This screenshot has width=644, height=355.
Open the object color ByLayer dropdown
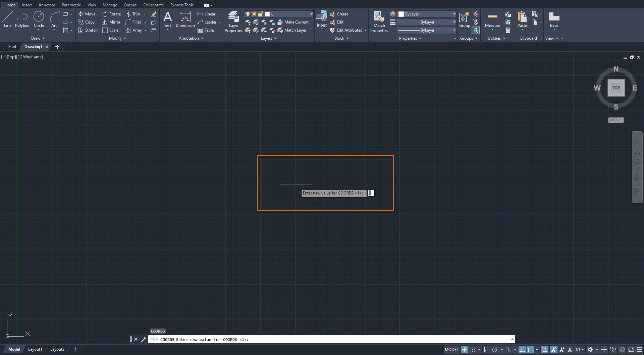click(427, 14)
